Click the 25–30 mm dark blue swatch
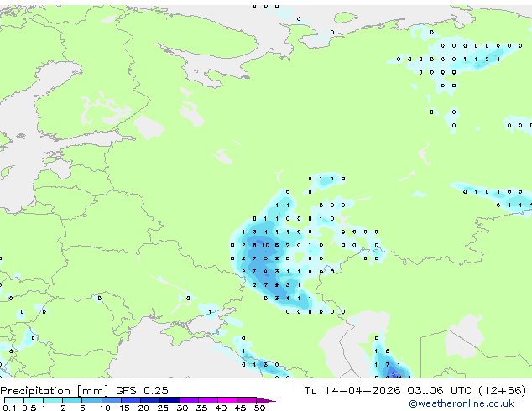The height and width of the screenshot is (411, 532). point(170,400)
